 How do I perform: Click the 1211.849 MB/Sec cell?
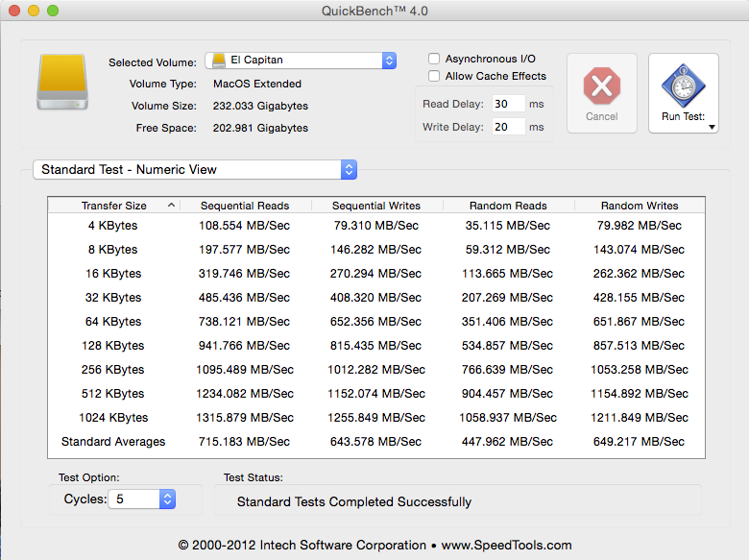(x=640, y=418)
